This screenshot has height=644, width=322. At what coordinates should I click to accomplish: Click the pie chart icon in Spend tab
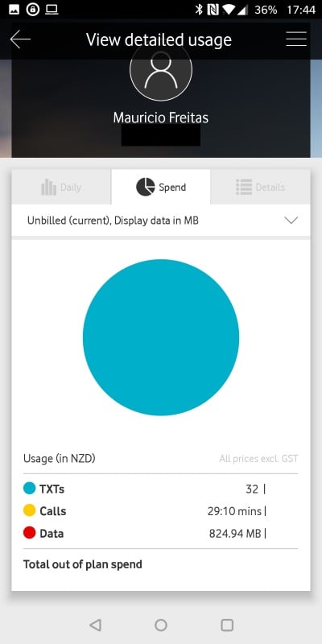(x=146, y=187)
